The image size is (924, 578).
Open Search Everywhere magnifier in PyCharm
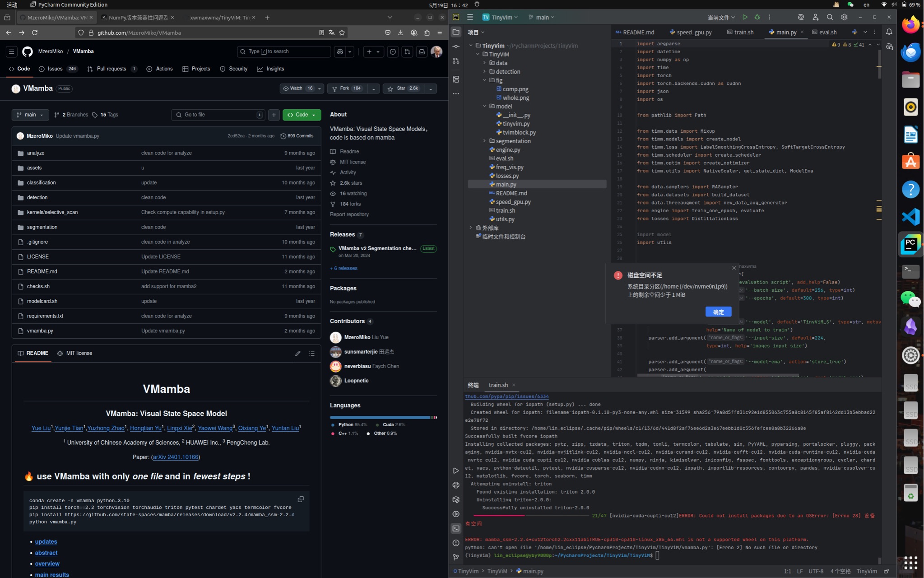tap(830, 17)
